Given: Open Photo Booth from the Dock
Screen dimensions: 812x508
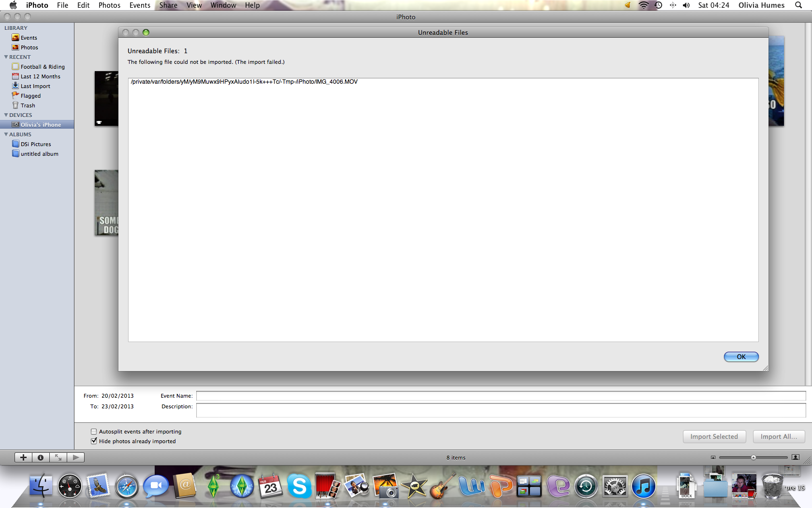Looking at the screenshot, I should tap(328, 486).
